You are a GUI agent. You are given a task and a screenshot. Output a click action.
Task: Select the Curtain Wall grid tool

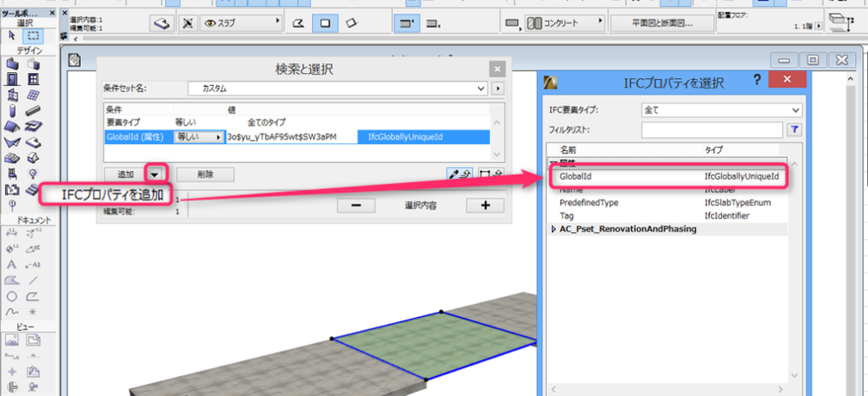33,95
